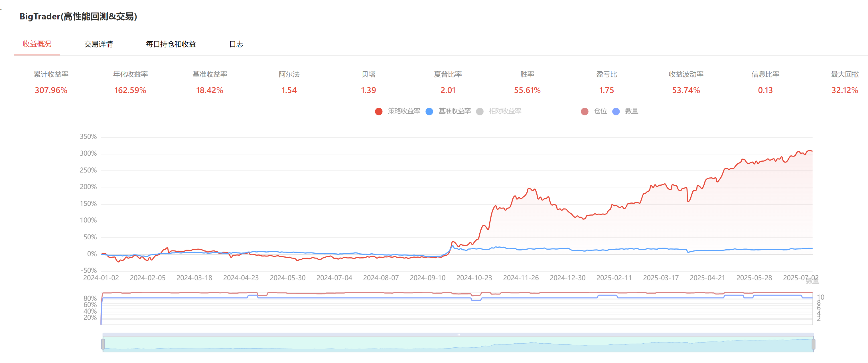Open the 交易详情 tab
This screenshot has width=868, height=363.
click(98, 44)
